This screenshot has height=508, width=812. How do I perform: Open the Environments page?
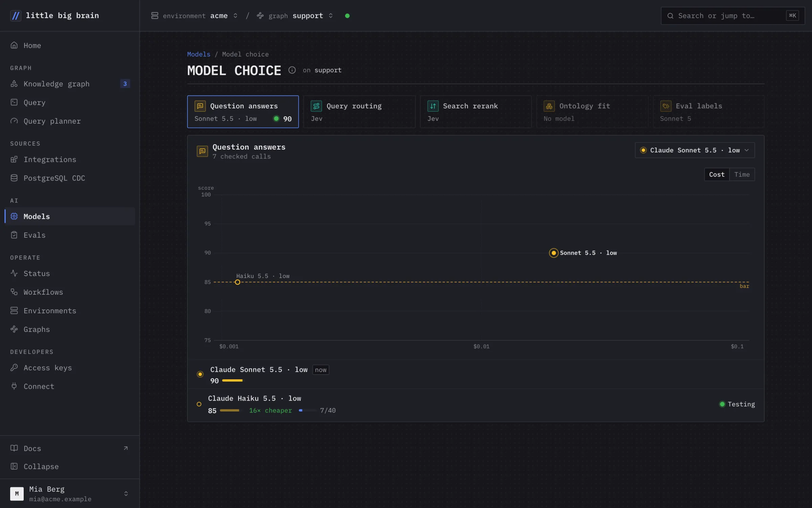point(70,311)
